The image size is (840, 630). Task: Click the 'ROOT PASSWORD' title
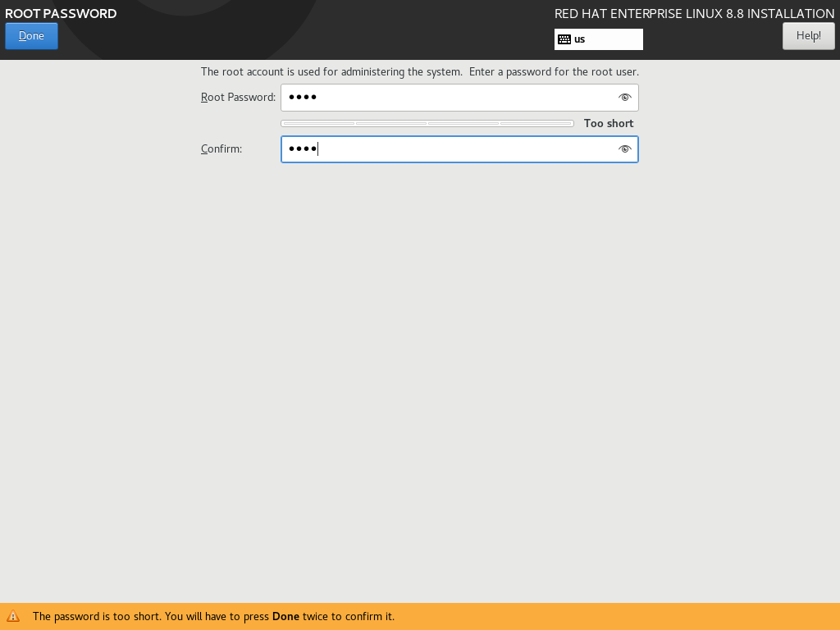pyautogui.click(x=61, y=13)
